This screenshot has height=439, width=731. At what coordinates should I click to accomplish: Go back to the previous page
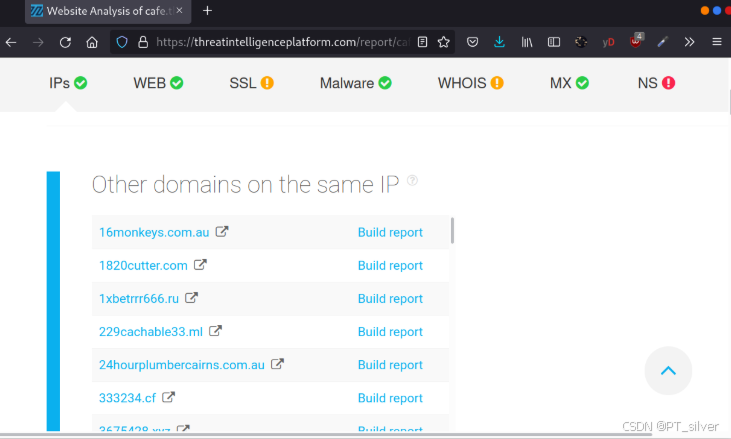click(x=11, y=42)
